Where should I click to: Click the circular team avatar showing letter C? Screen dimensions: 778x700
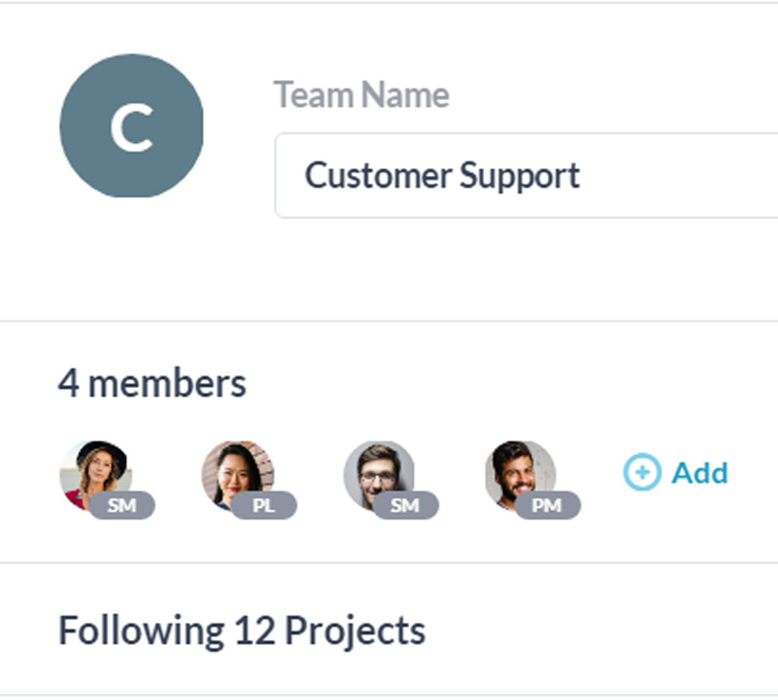click(131, 126)
